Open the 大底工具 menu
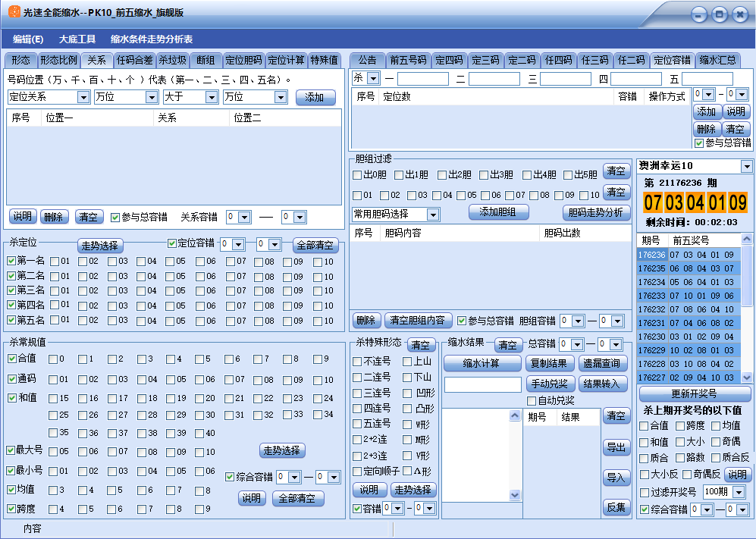This screenshot has width=756, height=539. point(77,39)
